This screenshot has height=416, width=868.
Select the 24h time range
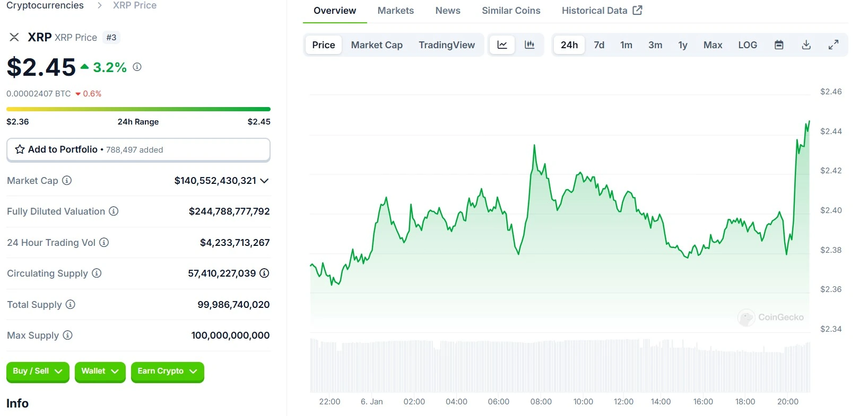point(569,45)
